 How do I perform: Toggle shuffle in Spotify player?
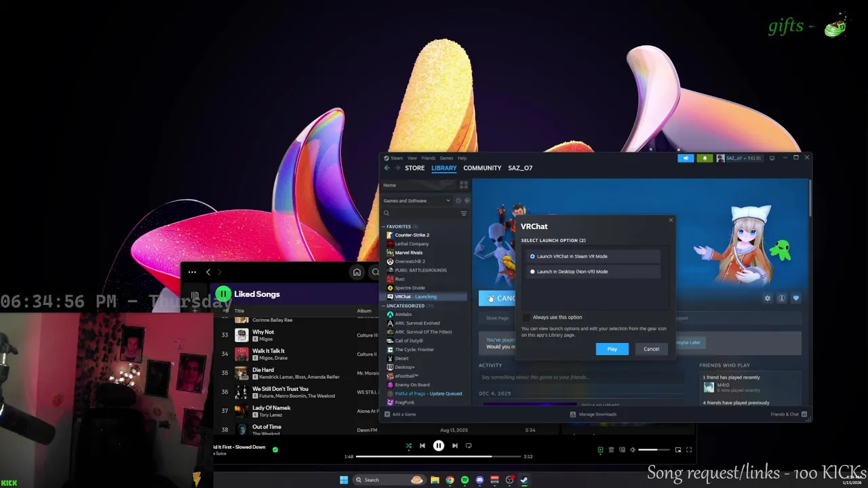click(x=408, y=446)
